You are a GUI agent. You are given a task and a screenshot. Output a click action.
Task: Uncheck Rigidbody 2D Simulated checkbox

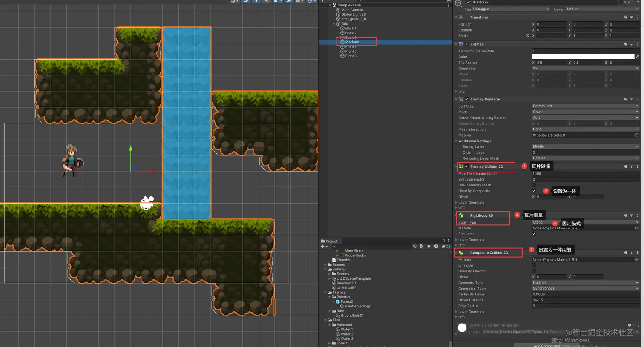pyautogui.click(x=534, y=234)
